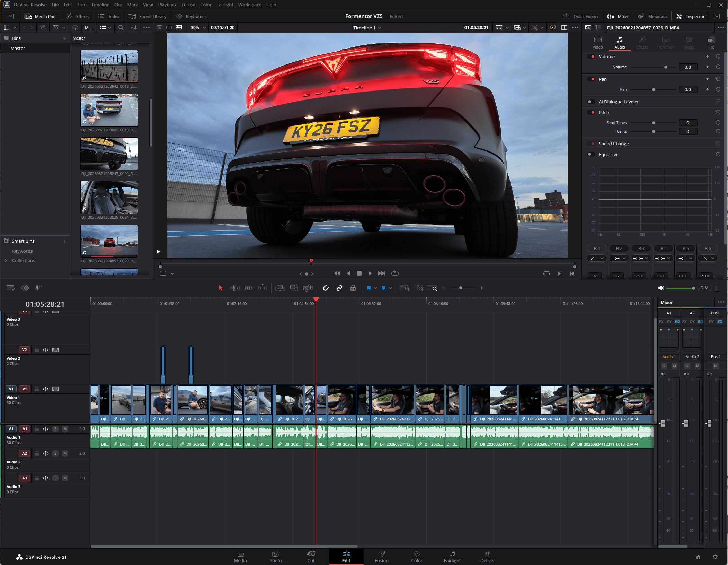The width and height of the screenshot is (728, 565).
Task: Open the Effects panel
Action: click(x=78, y=16)
